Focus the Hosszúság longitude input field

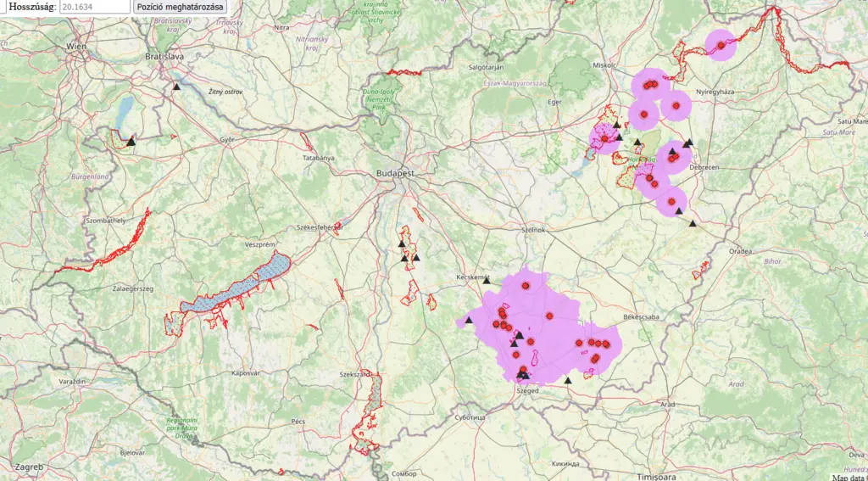pyautogui.click(x=95, y=7)
